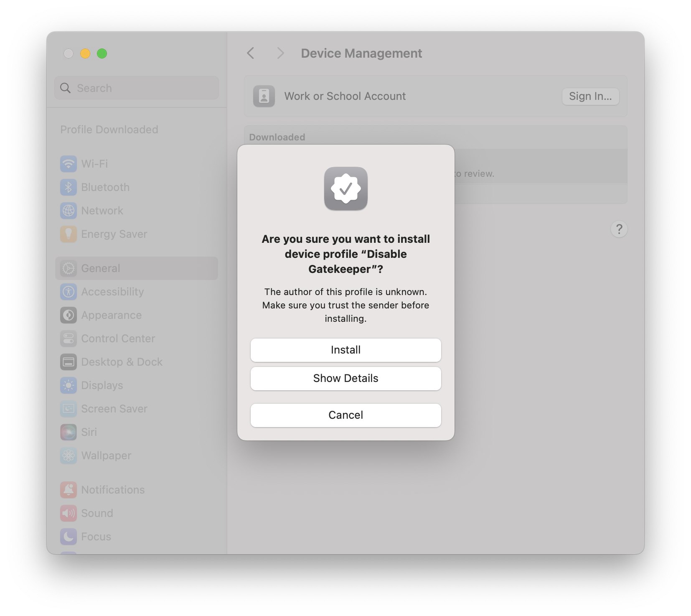Select Sound in the sidebar
The image size is (691, 616).
point(97,513)
